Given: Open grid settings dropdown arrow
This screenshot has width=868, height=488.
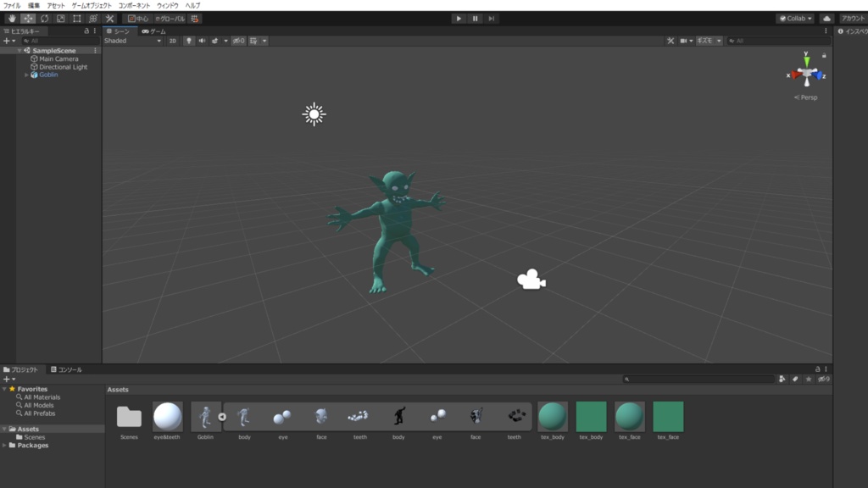Looking at the screenshot, I should (x=264, y=41).
